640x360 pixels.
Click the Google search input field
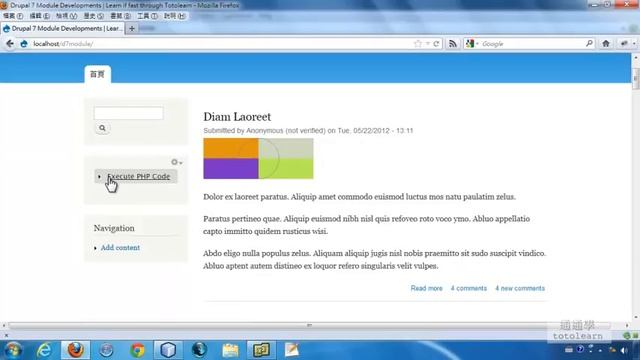533,44
